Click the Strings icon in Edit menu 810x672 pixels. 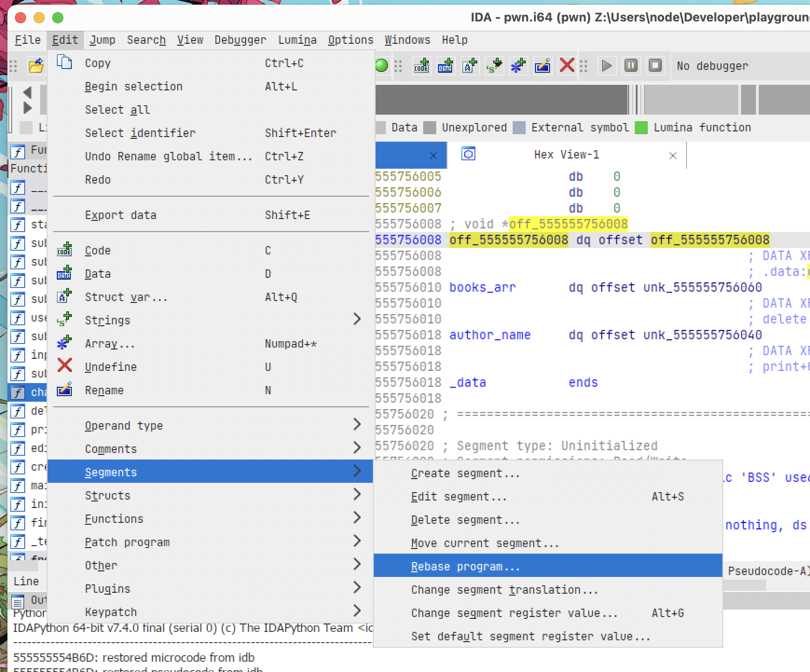tap(64, 320)
